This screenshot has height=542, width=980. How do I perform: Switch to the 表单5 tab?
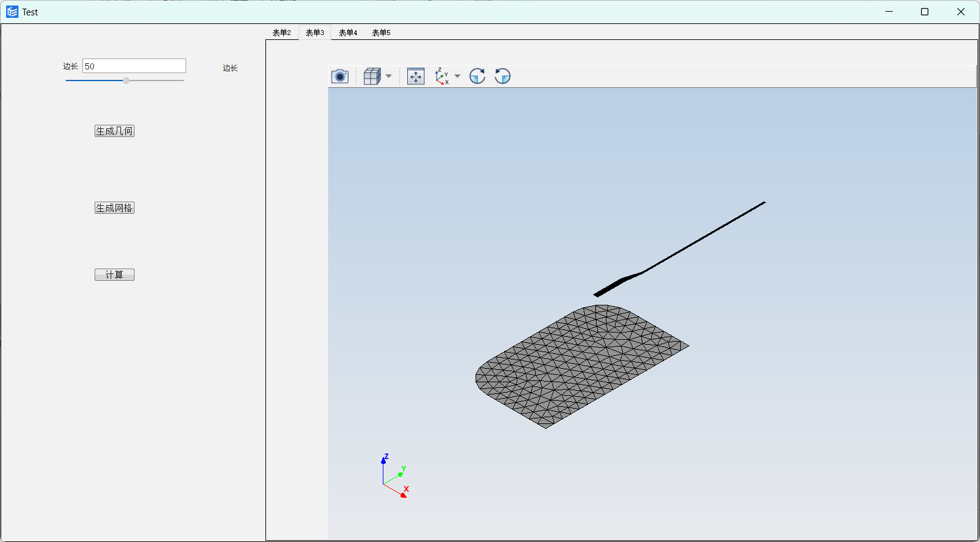coord(382,33)
